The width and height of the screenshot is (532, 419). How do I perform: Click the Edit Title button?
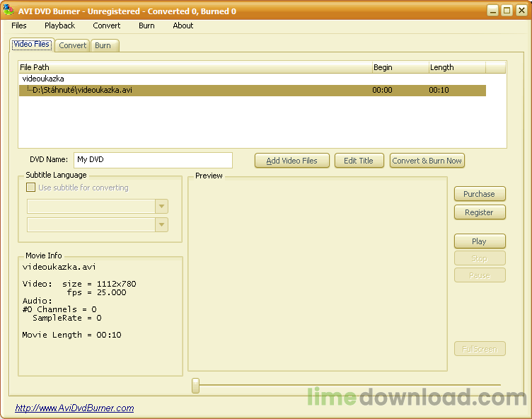359,161
